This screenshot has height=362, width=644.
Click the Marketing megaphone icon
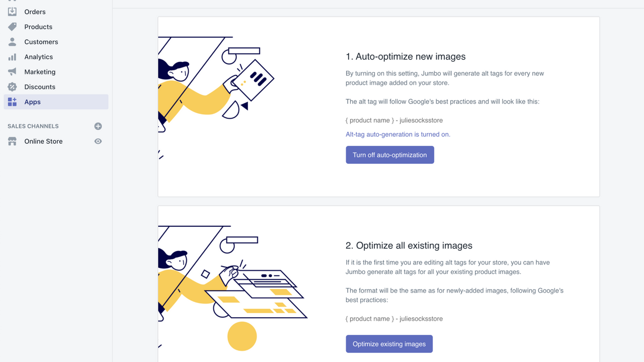[12, 72]
